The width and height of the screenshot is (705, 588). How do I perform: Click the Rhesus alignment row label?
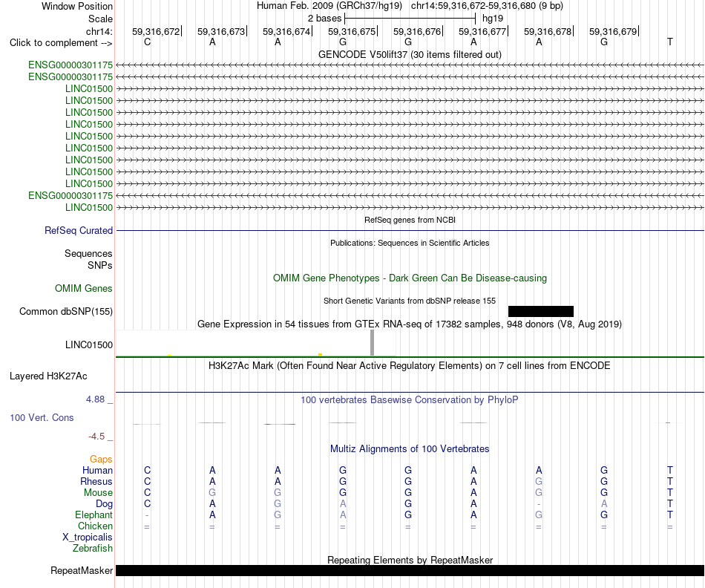96,481
